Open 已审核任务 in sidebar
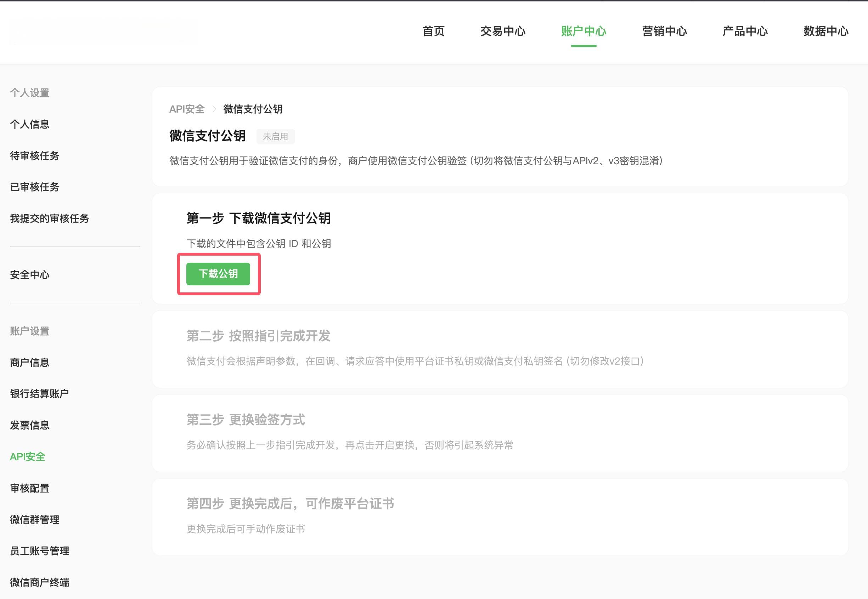The width and height of the screenshot is (868, 599). pos(35,187)
